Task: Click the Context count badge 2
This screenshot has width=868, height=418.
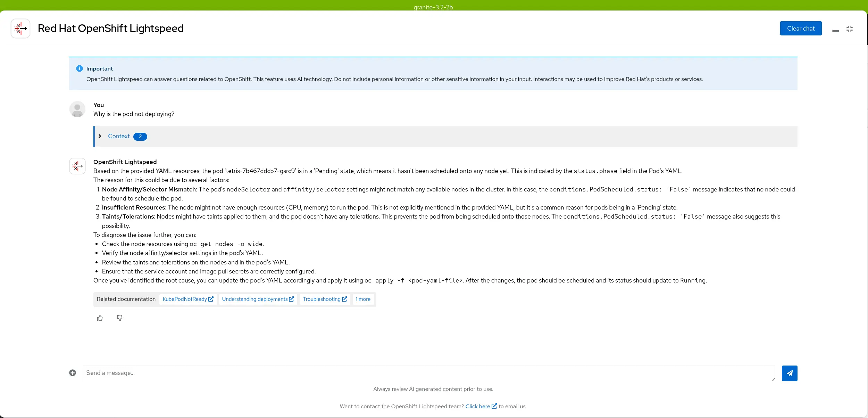Action: (x=140, y=137)
